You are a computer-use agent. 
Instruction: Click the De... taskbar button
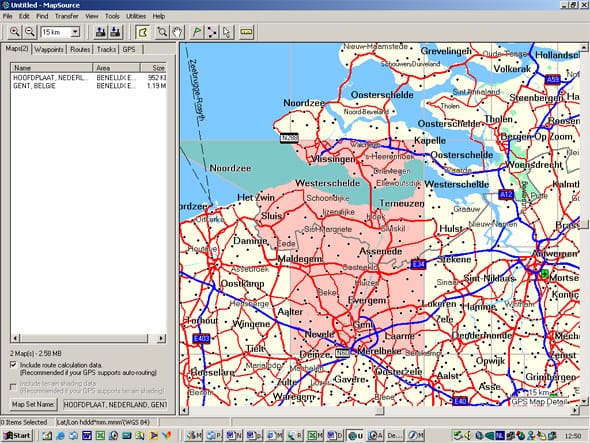point(394,436)
